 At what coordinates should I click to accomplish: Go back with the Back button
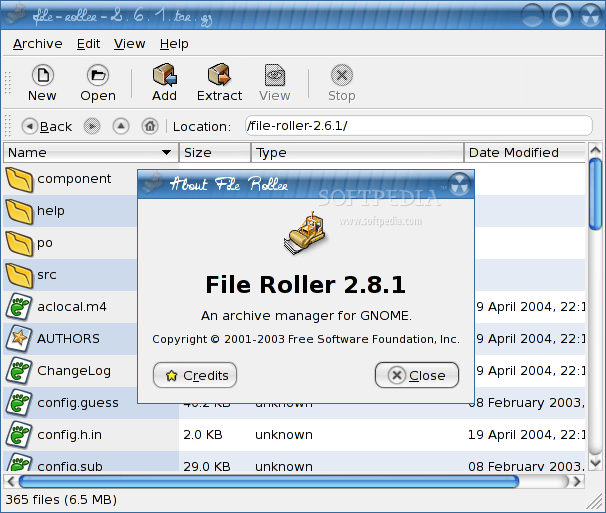tap(47, 126)
